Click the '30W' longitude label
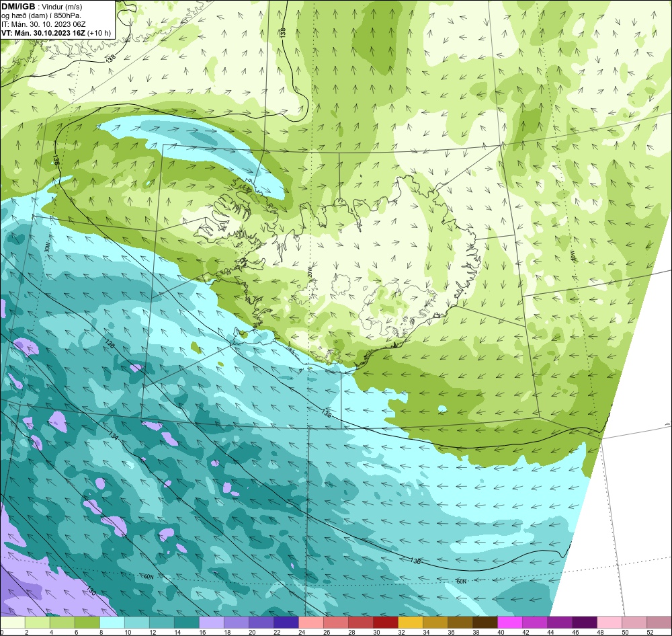 (47, 247)
